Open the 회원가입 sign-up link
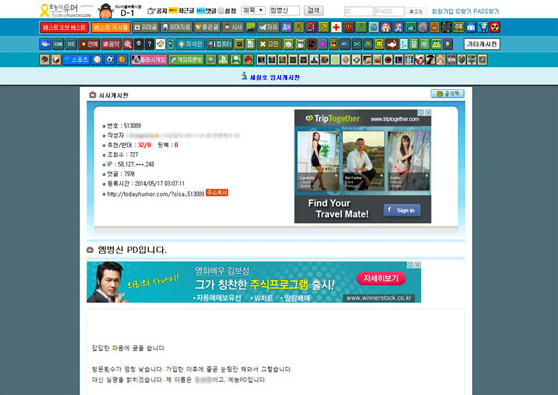 (442, 11)
